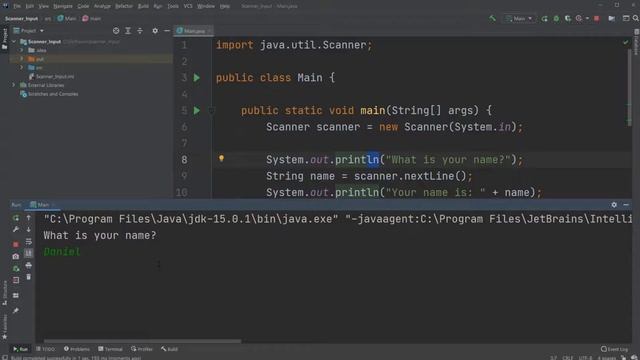Toggle the Favorites side tab on left edge
Screen dimensions: 640x360
click(4, 327)
